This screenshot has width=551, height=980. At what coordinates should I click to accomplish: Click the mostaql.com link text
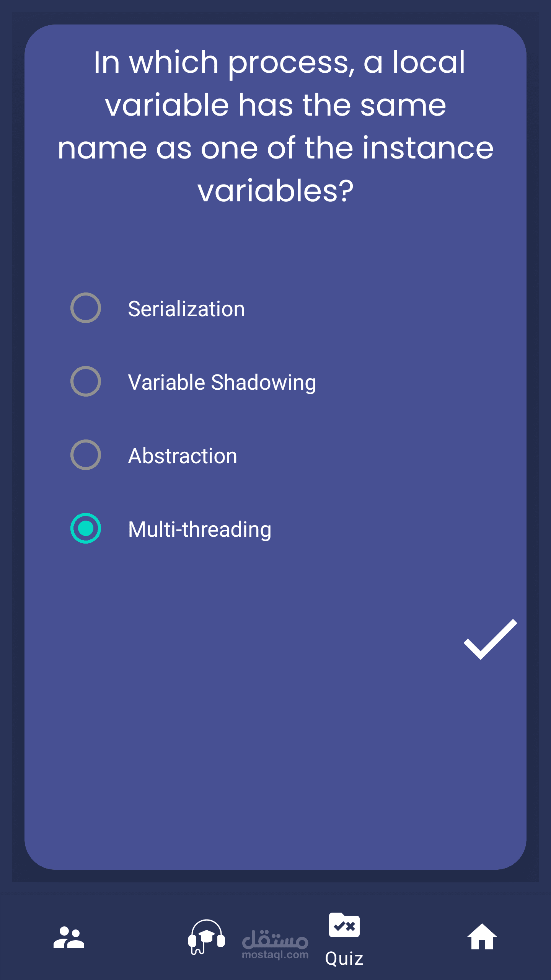275,955
